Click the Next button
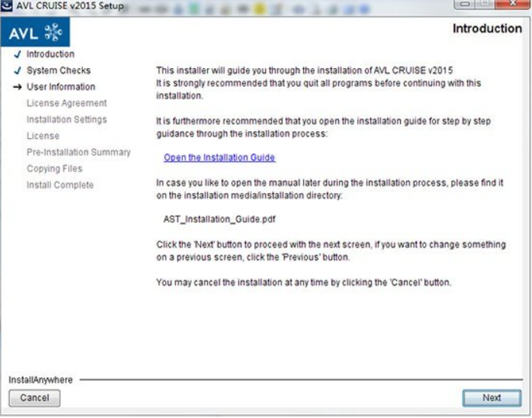The width and height of the screenshot is (532, 418). click(x=492, y=398)
